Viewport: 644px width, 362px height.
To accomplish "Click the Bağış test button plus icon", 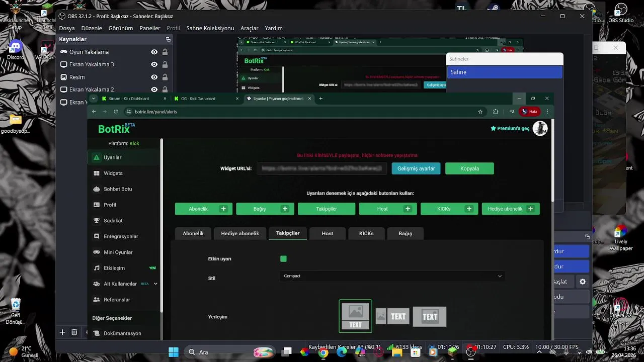I will click(x=285, y=209).
